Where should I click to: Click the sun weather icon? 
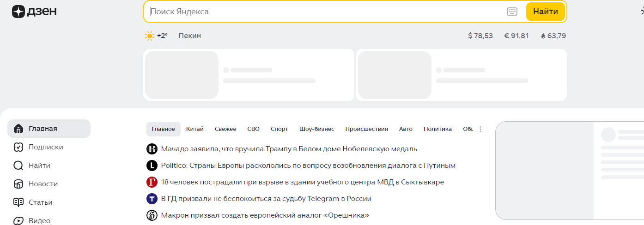coord(149,36)
